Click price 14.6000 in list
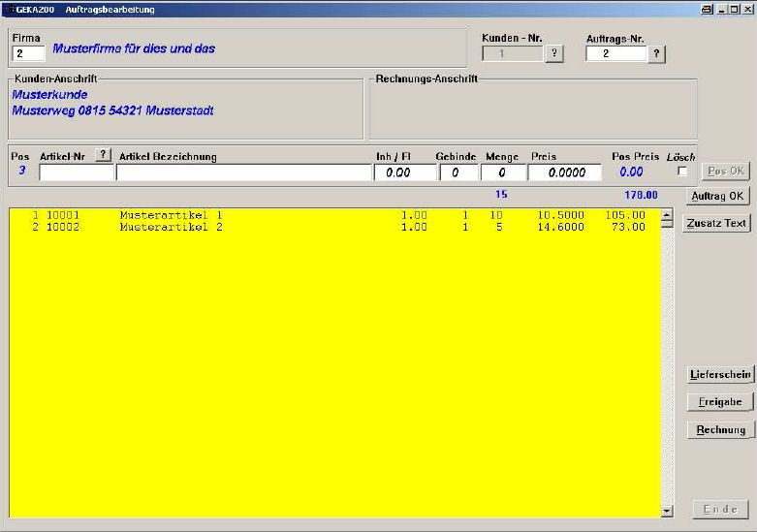 [x=560, y=227]
